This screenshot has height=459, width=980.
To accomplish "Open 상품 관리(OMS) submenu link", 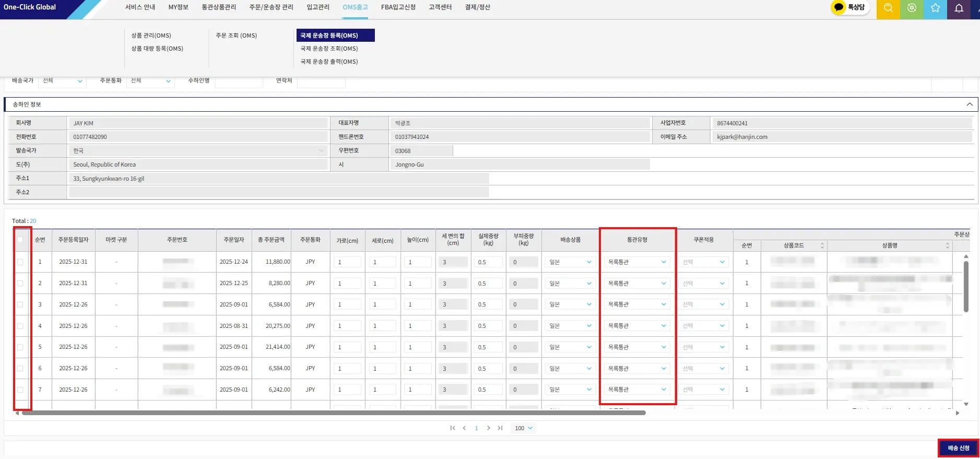I will (x=151, y=36).
